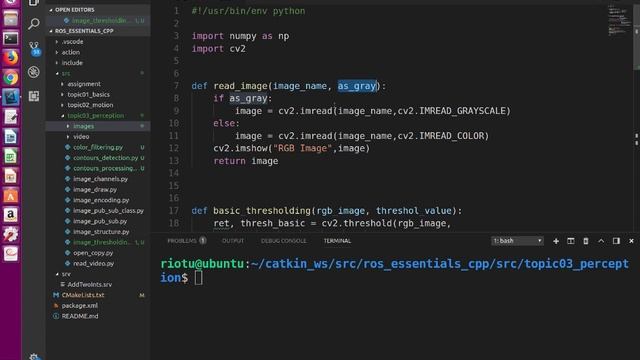Expand the video folder
Screen dimensions: 640x360
[98, 137]
